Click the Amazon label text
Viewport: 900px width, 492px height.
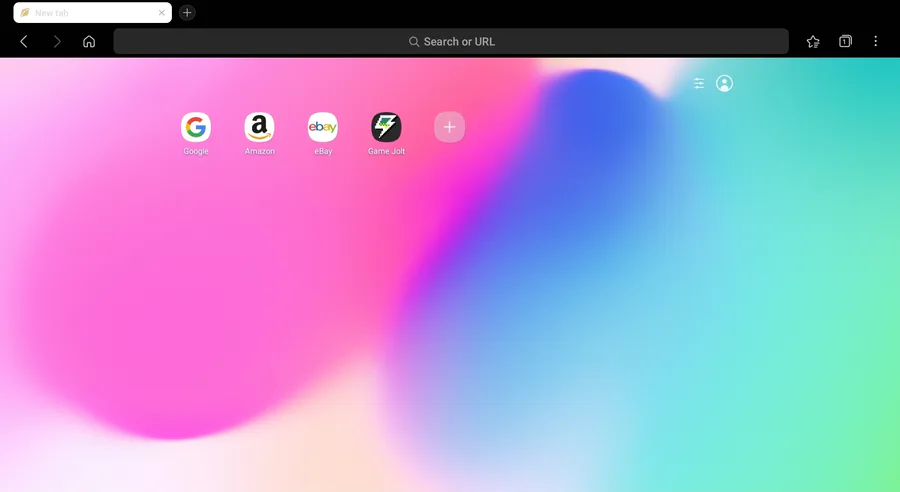[x=259, y=152]
